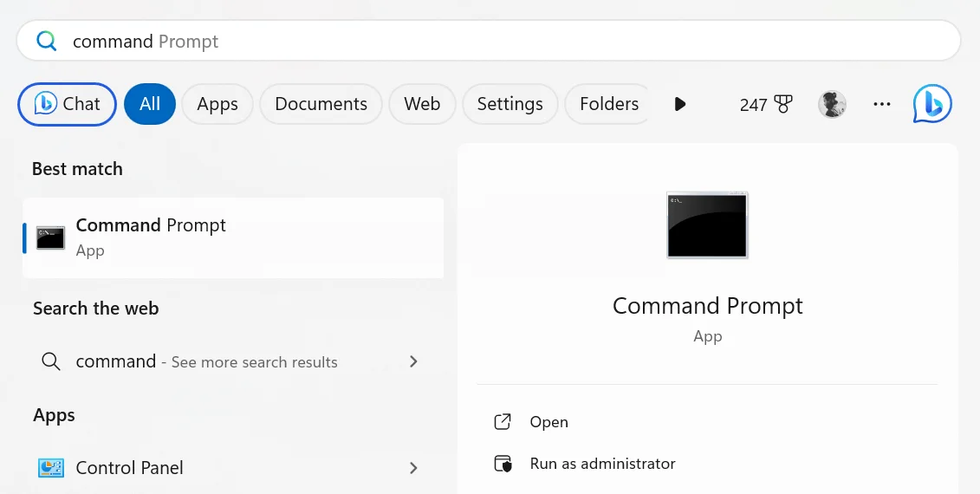
Task: Switch to the Settings filter tab
Action: (510, 104)
